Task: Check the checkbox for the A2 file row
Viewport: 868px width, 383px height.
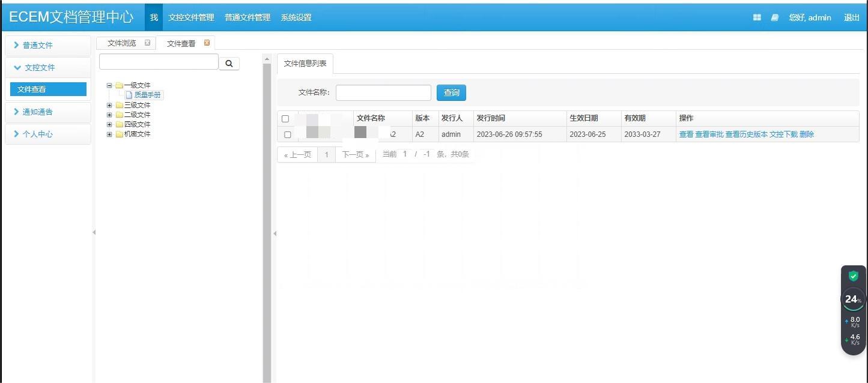Action: (287, 134)
